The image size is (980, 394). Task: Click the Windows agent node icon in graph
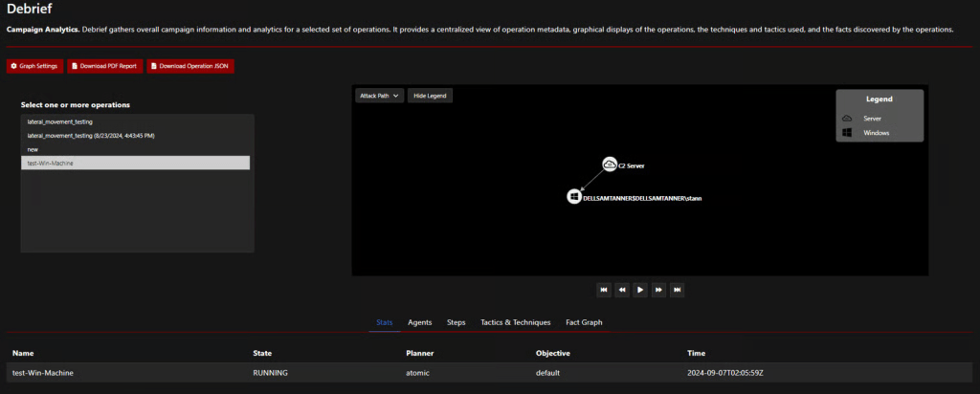click(x=574, y=196)
